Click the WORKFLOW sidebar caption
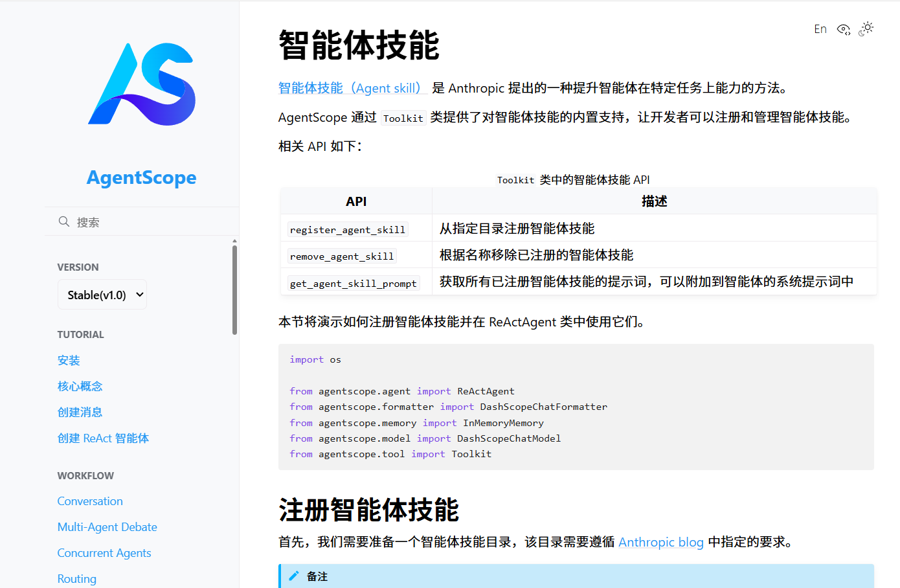 click(x=85, y=475)
